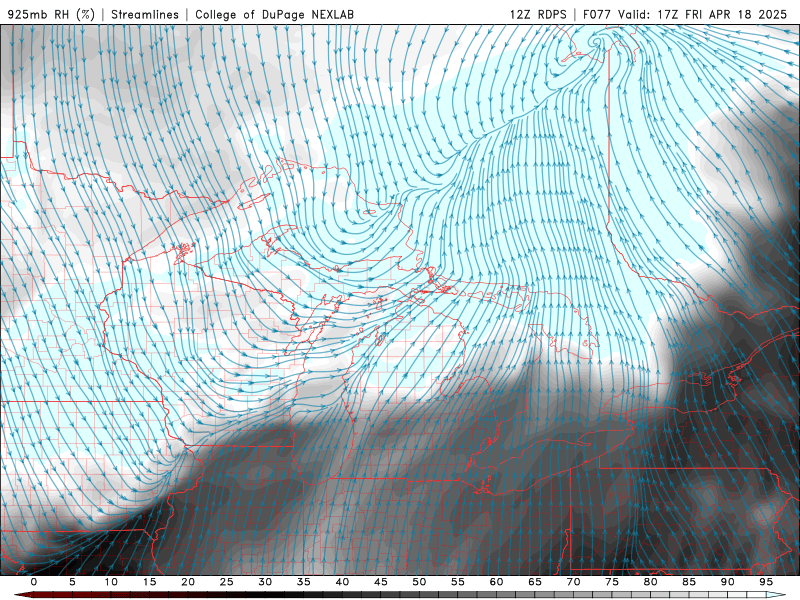Select the "Streamlines" label in header
Screen dimensions: 800x600
tap(145, 14)
